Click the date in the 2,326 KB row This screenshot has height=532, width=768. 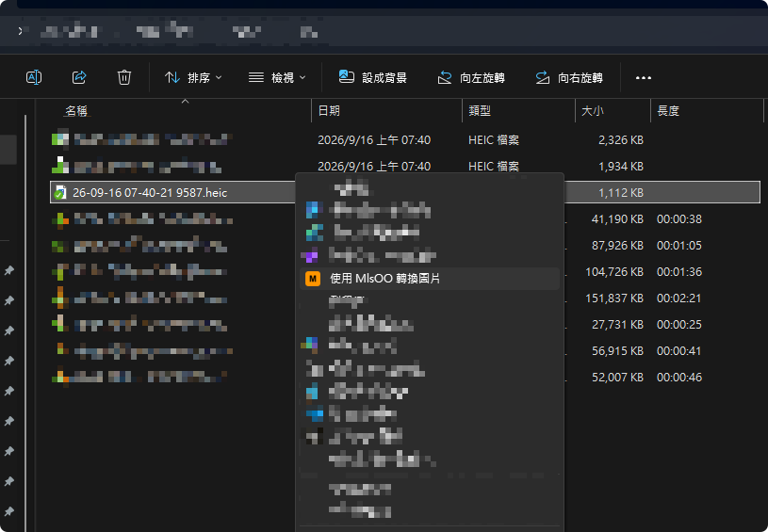click(374, 140)
